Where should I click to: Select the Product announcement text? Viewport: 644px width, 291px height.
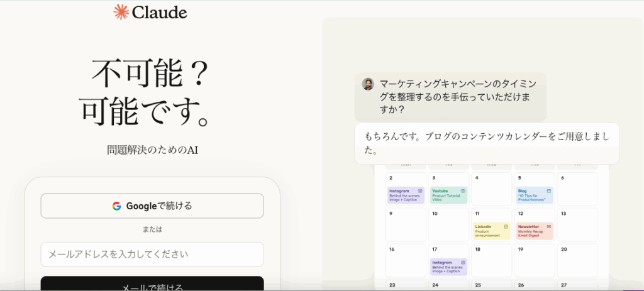[487, 234]
